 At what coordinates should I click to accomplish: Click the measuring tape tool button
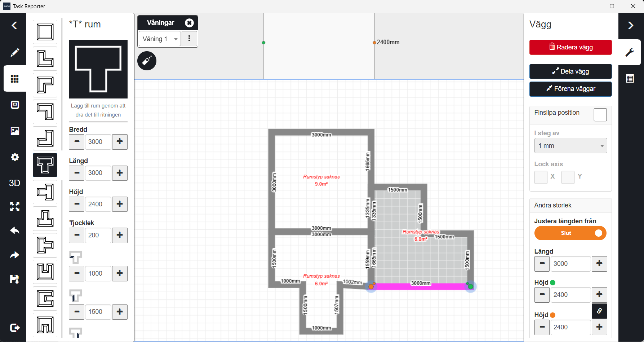[147, 61]
